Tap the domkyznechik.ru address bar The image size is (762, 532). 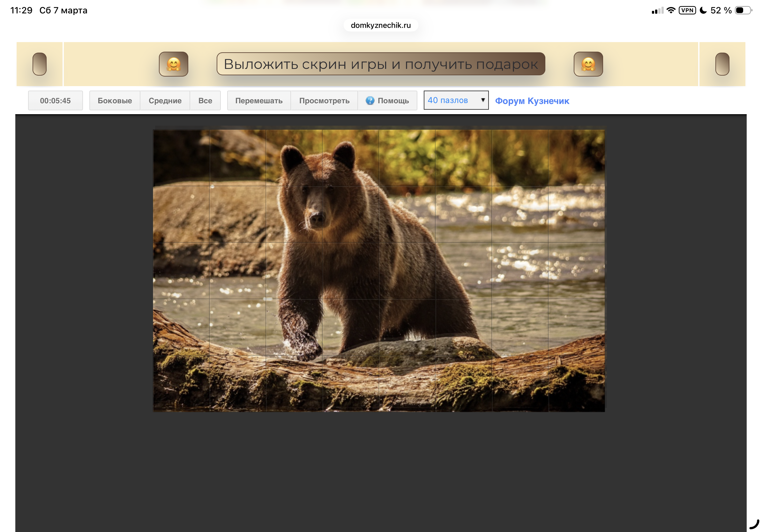click(x=380, y=25)
